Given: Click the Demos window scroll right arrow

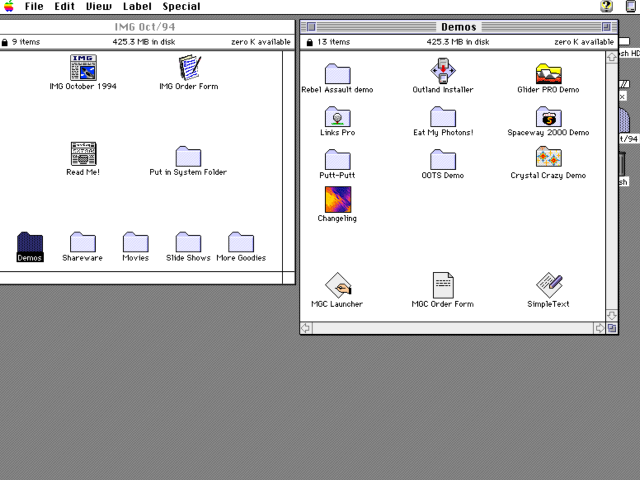Looking at the screenshot, I should pyautogui.click(x=600, y=328).
